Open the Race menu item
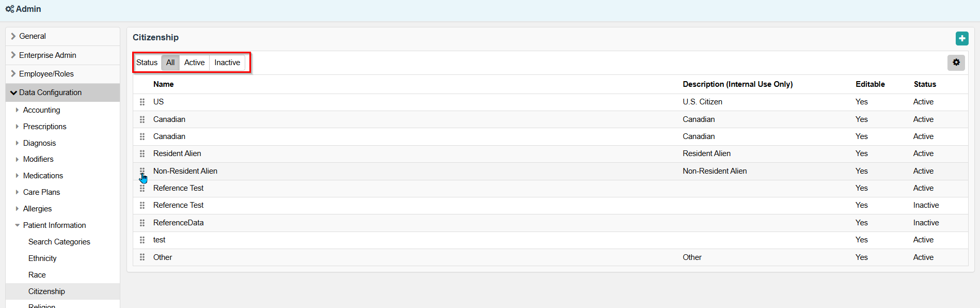 37,275
